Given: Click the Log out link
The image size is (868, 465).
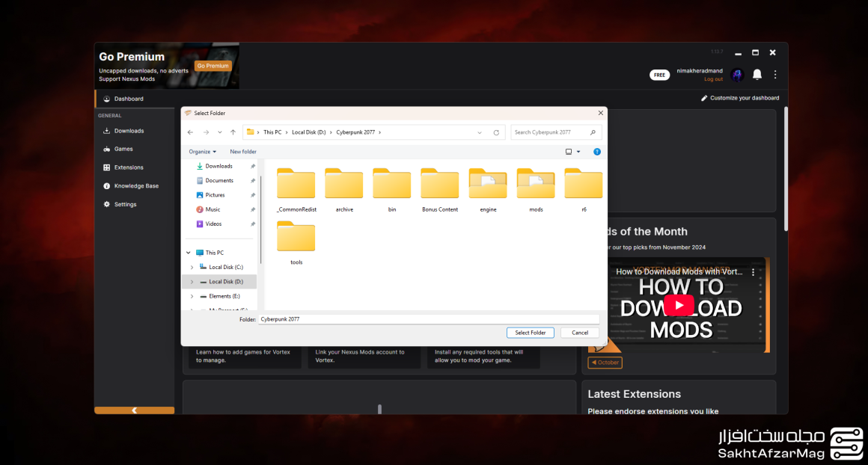Looking at the screenshot, I should pyautogui.click(x=713, y=79).
